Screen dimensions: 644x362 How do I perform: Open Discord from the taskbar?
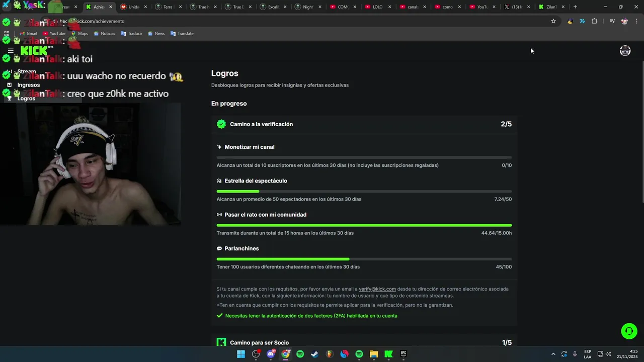tap(271, 354)
